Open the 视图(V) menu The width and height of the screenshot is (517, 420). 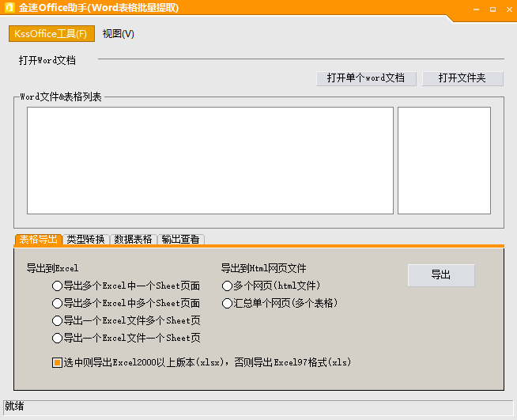point(119,34)
